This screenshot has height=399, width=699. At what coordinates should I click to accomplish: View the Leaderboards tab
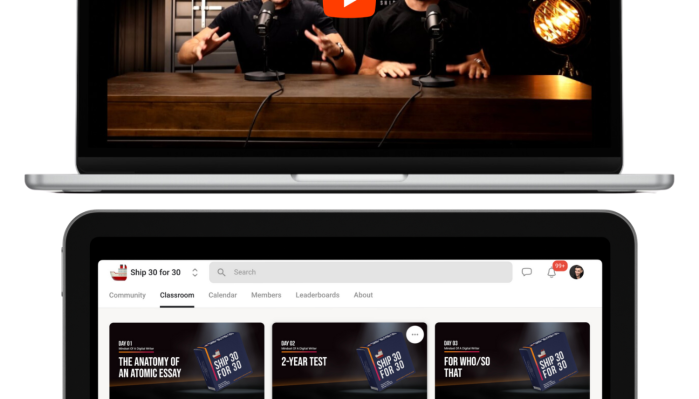317,295
